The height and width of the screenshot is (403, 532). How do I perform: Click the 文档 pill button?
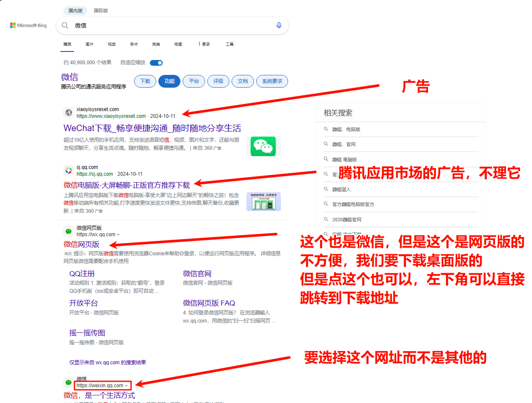click(243, 81)
